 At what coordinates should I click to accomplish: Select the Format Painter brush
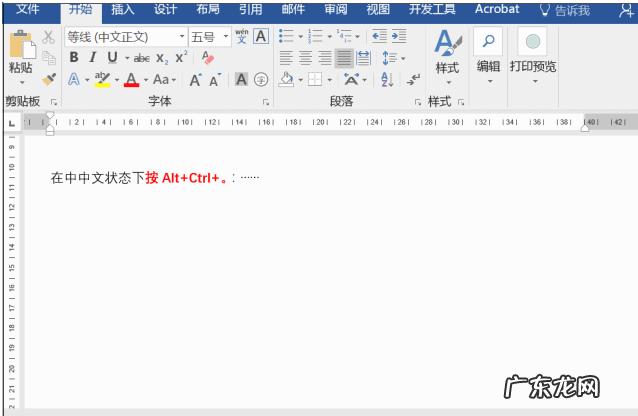point(49,79)
